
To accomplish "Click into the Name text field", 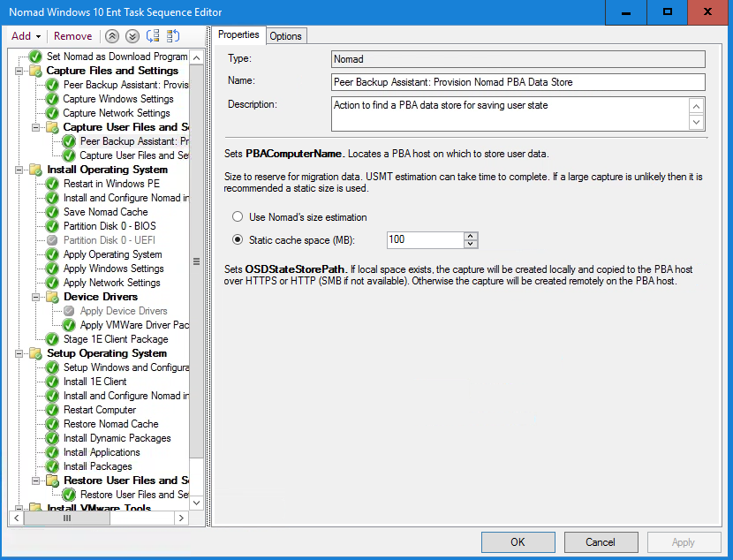I will [518, 82].
